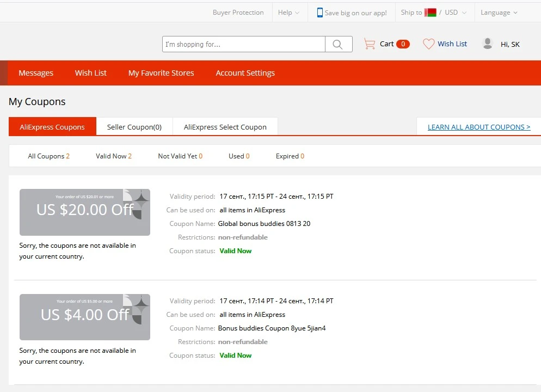
Task: Click coupon name Global bonus buddies 0813 20
Action: coord(265,224)
